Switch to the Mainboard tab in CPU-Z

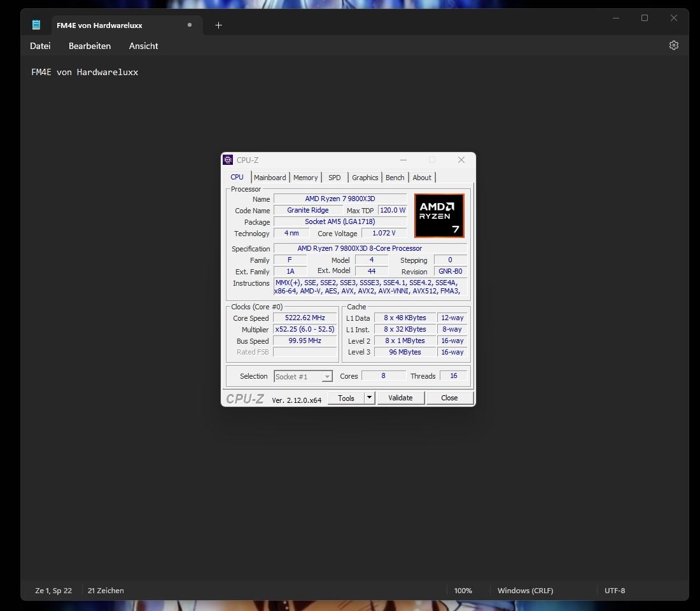(270, 178)
